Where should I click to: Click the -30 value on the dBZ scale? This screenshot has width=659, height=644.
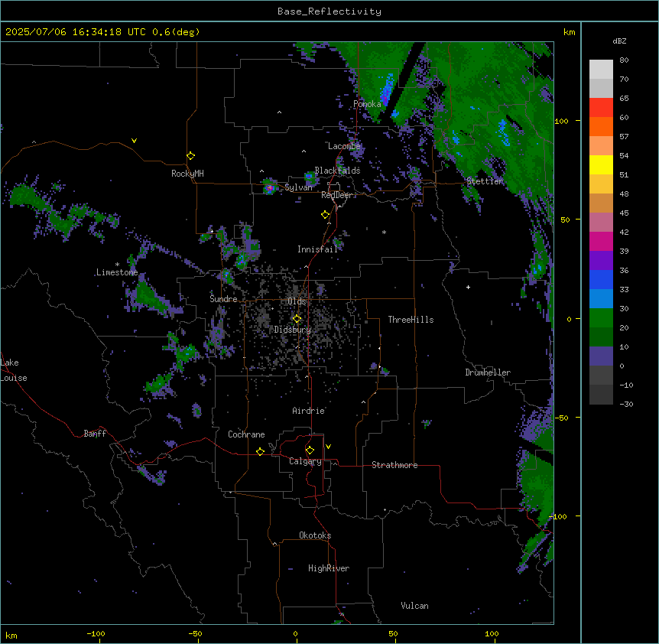click(x=627, y=404)
